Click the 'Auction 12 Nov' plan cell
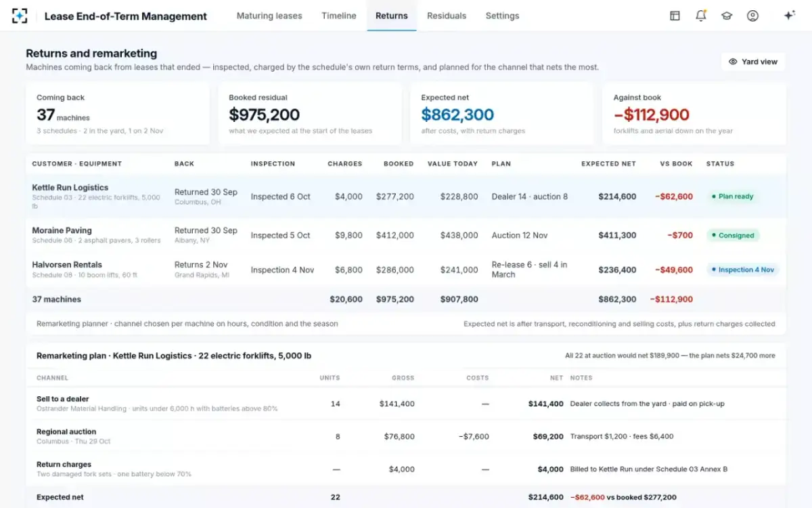 pos(520,235)
